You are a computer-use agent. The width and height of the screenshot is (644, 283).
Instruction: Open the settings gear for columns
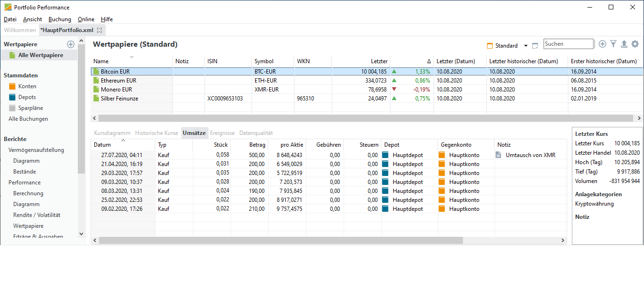tap(635, 44)
